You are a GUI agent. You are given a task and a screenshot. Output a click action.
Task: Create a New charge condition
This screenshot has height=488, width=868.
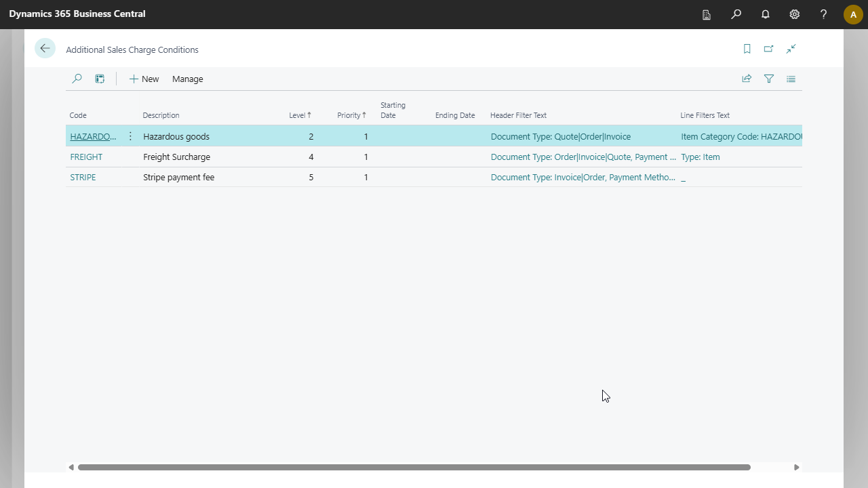pos(144,79)
